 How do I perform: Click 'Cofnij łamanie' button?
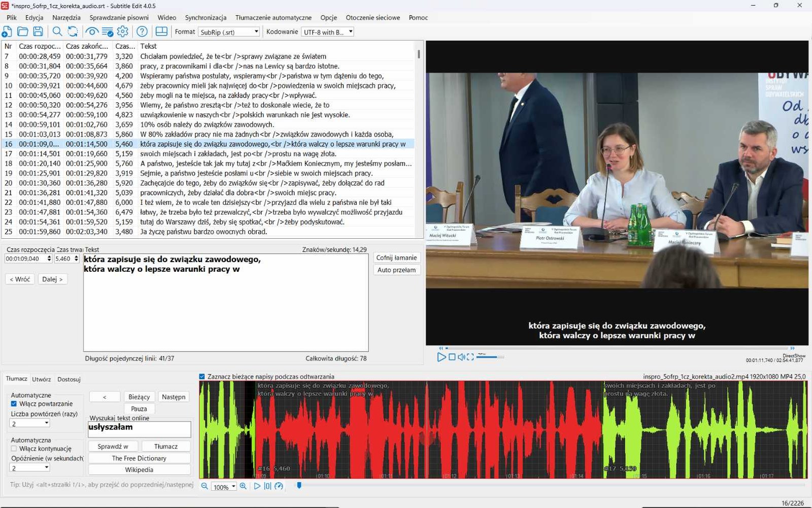click(x=396, y=258)
